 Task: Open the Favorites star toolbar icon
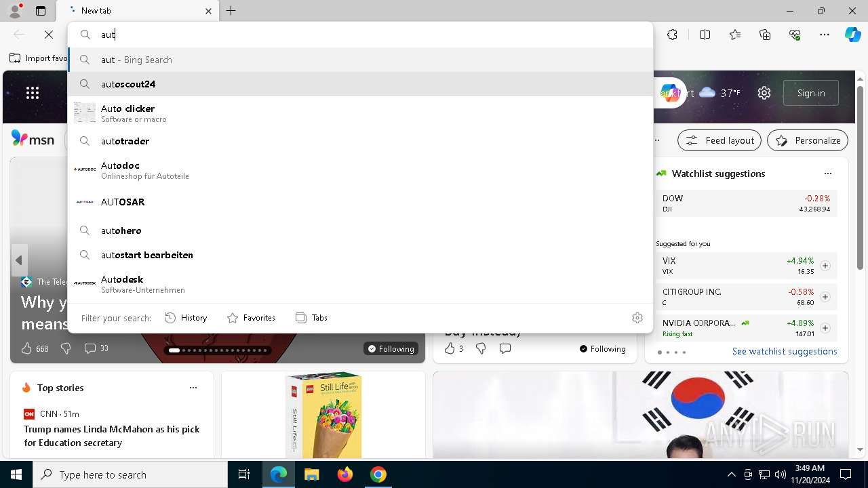click(735, 35)
